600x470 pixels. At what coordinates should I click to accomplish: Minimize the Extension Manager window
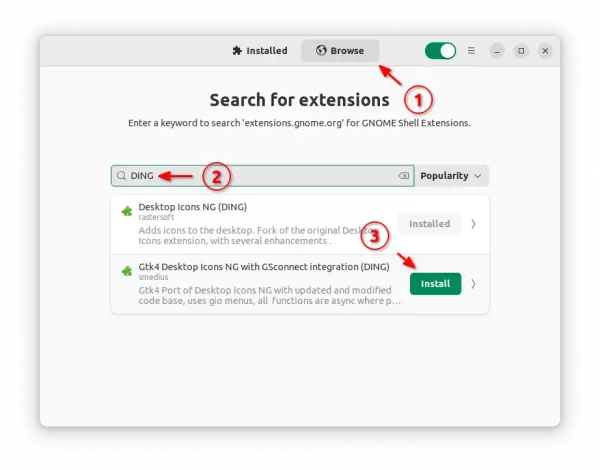(497, 51)
